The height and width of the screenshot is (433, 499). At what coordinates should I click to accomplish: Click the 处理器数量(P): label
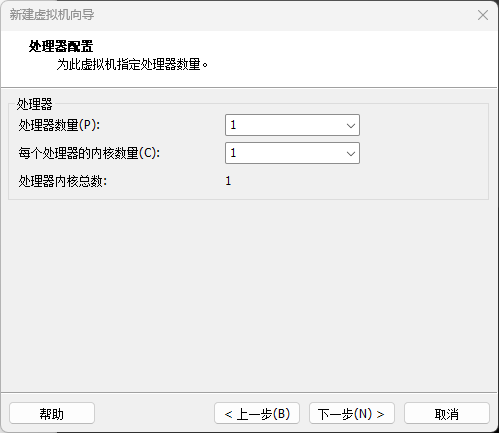(59, 125)
